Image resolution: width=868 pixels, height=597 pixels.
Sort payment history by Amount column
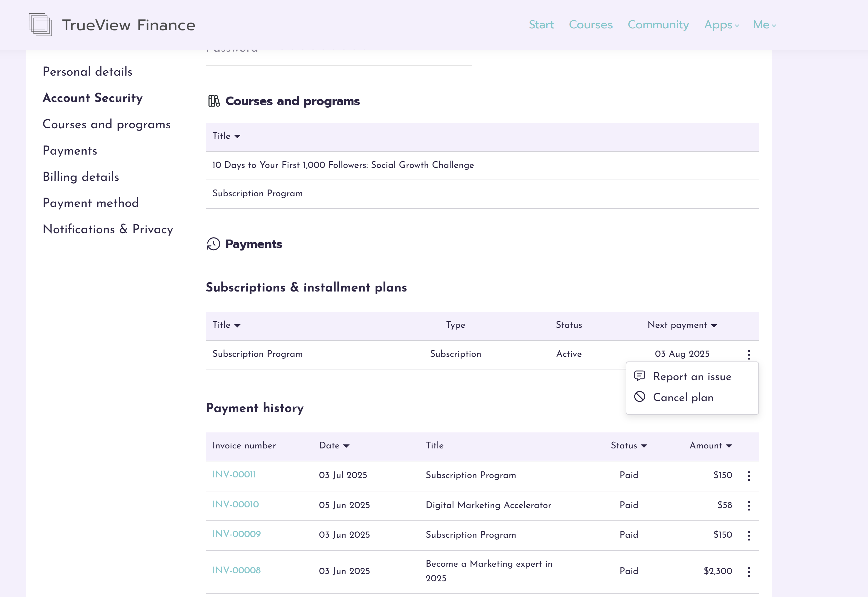[710, 445]
